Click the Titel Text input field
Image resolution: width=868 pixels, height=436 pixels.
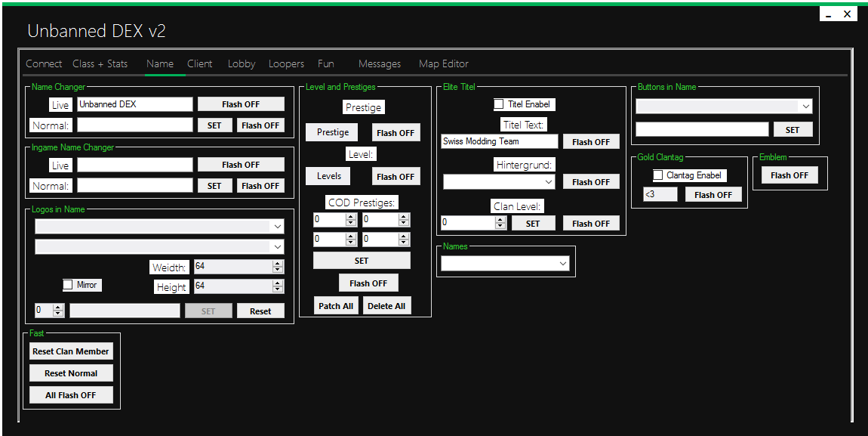click(499, 141)
